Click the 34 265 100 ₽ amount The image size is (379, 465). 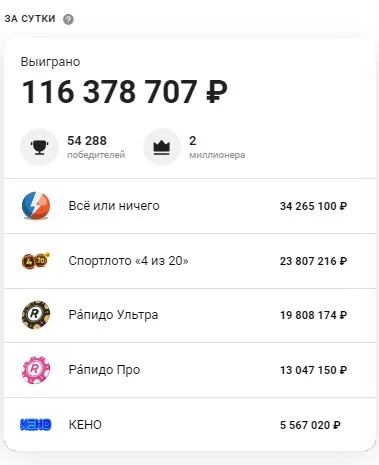coord(313,206)
